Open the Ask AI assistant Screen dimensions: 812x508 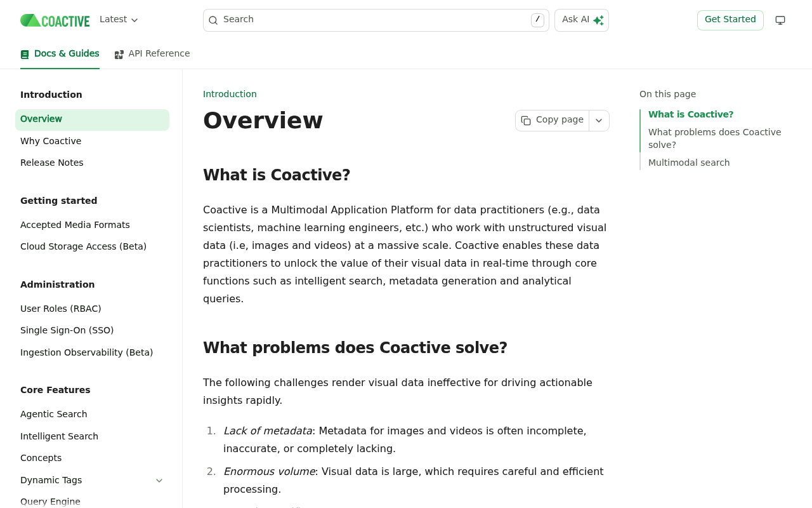pyautogui.click(x=582, y=20)
